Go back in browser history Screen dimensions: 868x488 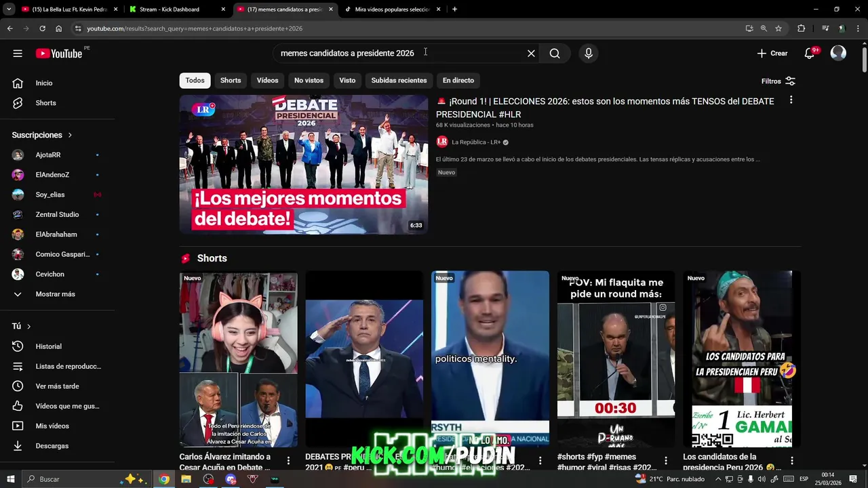tap(9, 28)
